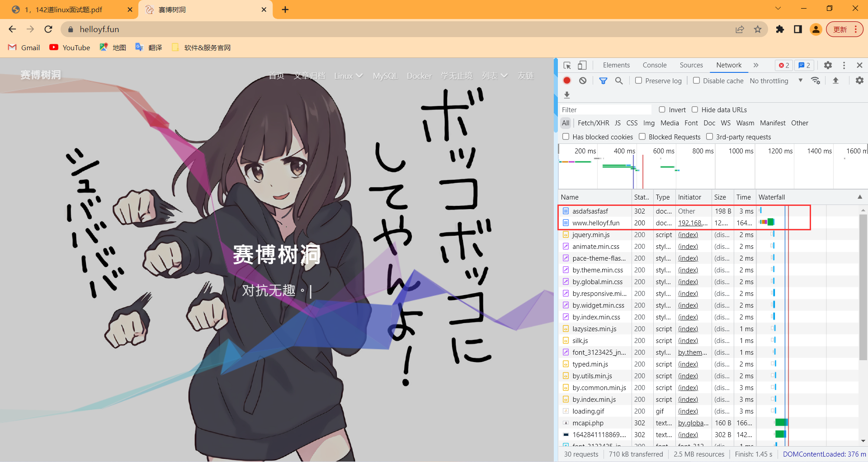Select the mcapi.php request row
Image resolution: width=868 pixels, height=462 pixels.
pos(708,423)
